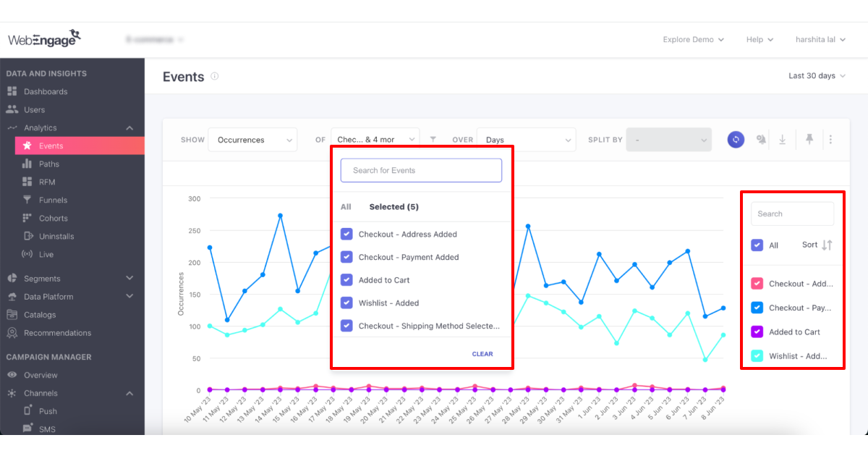Click the CLEAR link in events dropdown
Image resolution: width=868 pixels, height=456 pixels.
(482, 354)
